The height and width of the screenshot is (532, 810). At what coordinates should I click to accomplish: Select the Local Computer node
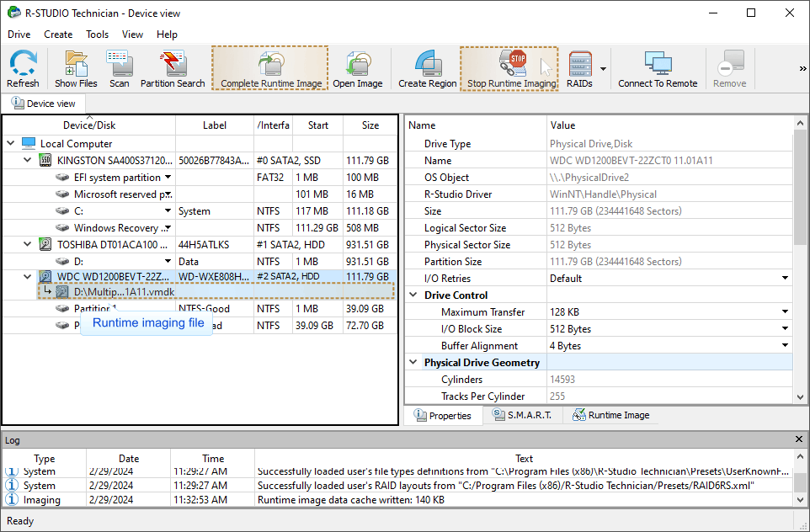coord(76,144)
